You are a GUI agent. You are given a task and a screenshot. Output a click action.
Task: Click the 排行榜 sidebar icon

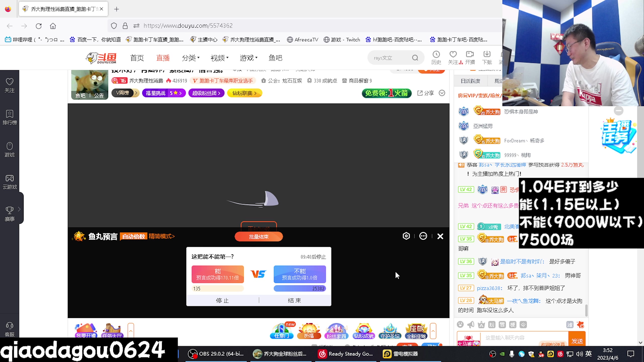pyautogui.click(x=9, y=117)
